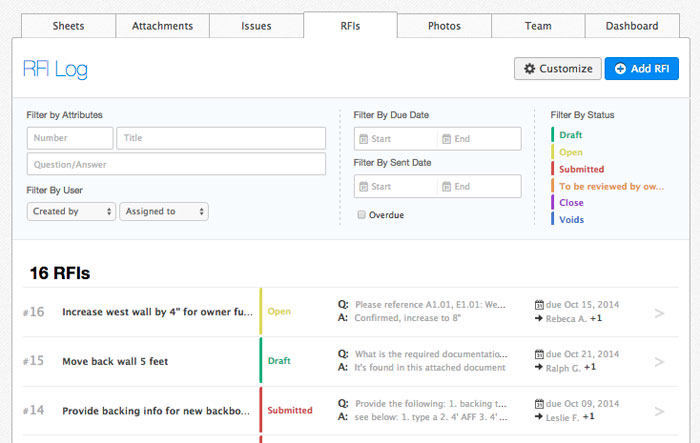This screenshot has height=443, width=700.
Task: Click the gear icon on Customize button
Action: 529,69
